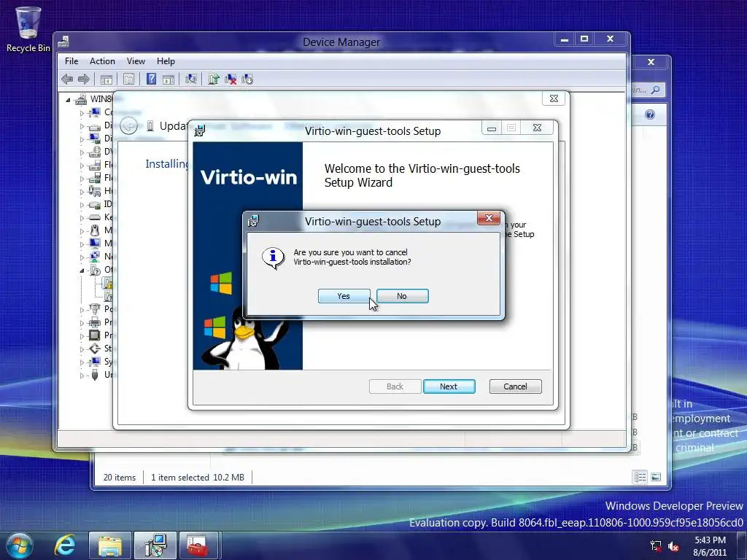Expand the Storage controllers category arrow
The width and height of the screenshot is (747, 560).
point(82,349)
